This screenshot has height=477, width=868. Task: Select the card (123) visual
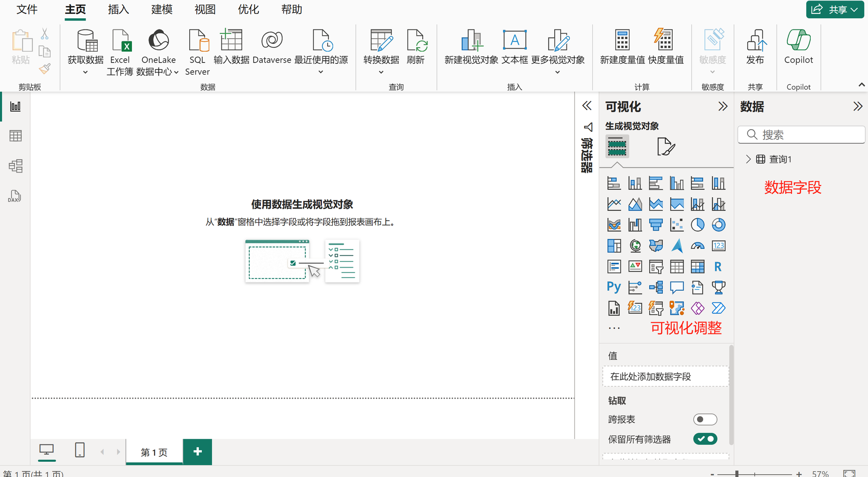pos(718,245)
